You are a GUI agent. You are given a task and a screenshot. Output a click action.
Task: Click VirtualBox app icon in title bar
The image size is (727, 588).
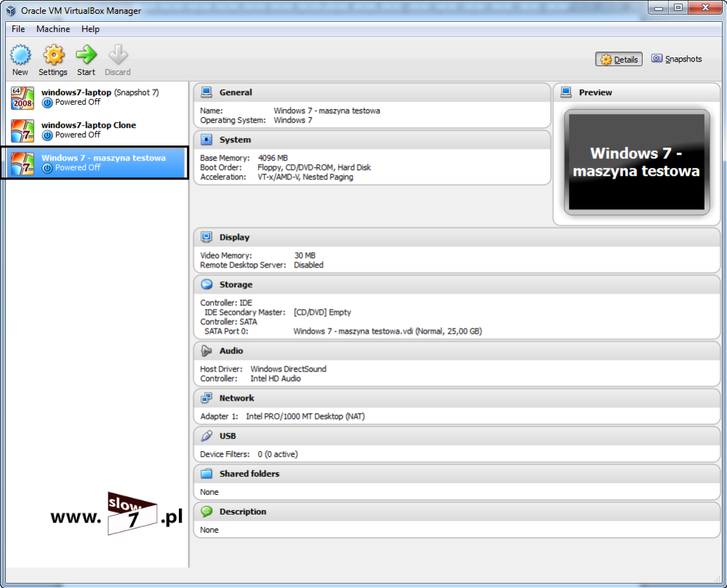11,10
